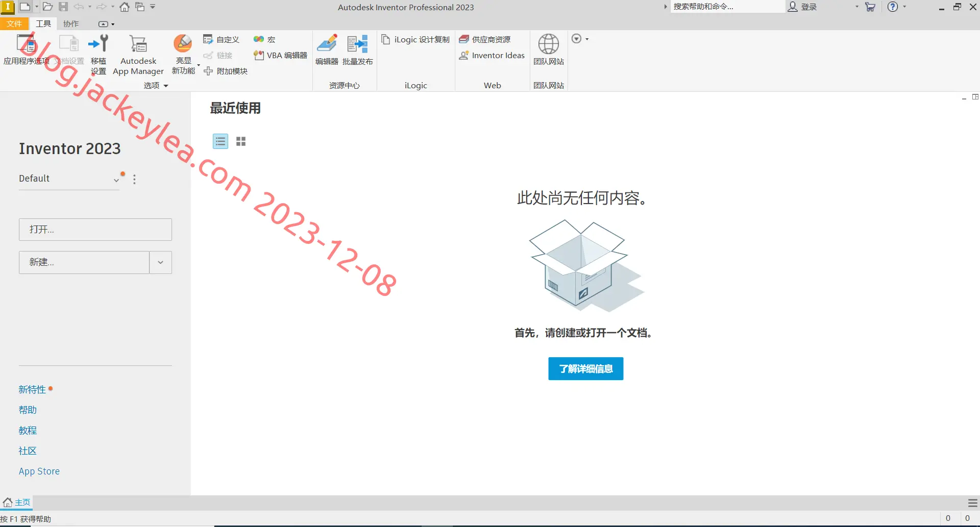Screen dimensions: 980x527
Task: Launch the VBA 编辑器
Action: click(x=280, y=55)
